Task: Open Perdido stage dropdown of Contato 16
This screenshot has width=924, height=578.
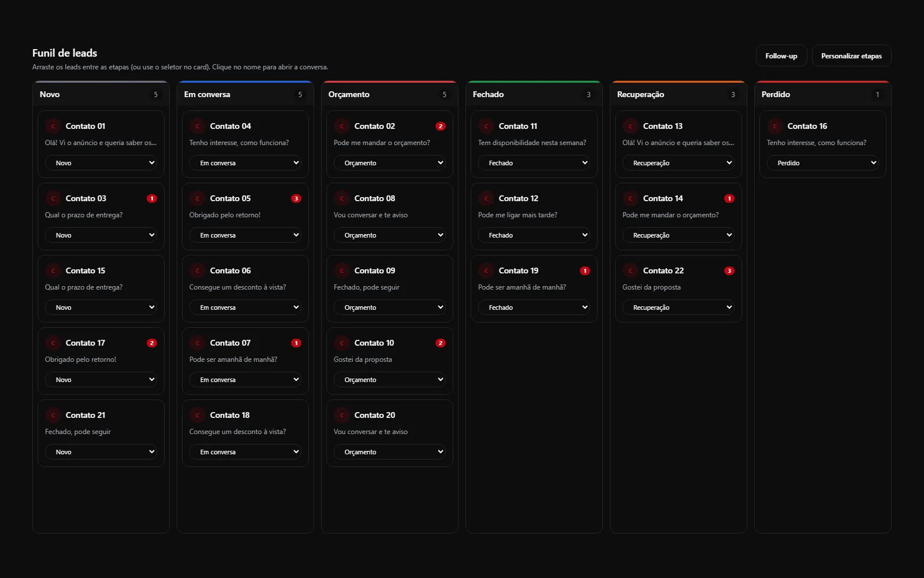Action: 823,163
